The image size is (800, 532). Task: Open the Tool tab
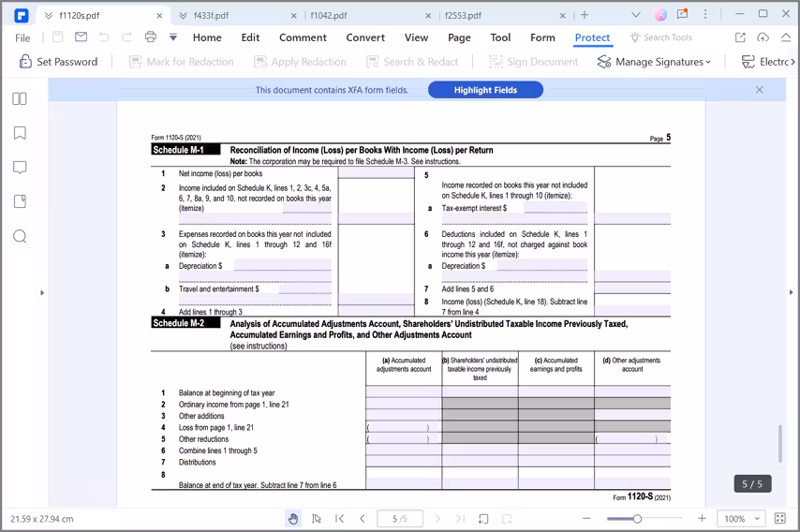(x=500, y=37)
